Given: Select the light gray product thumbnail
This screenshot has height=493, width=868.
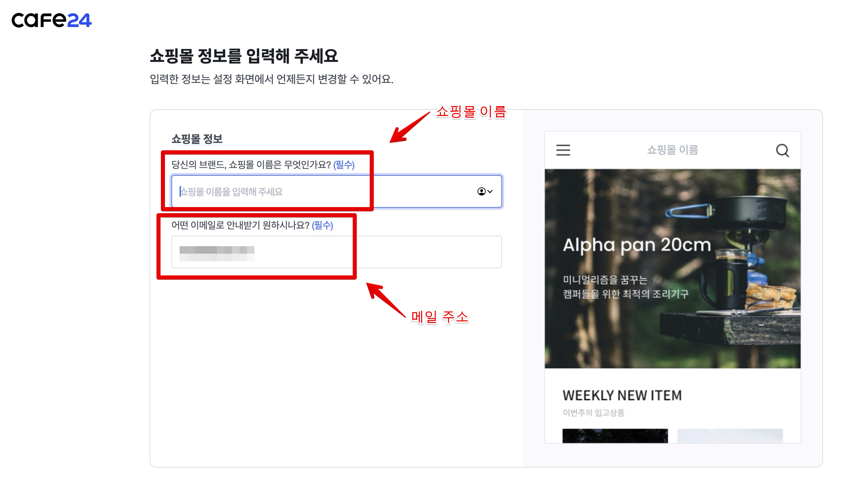Looking at the screenshot, I should [x=730, y=436].
